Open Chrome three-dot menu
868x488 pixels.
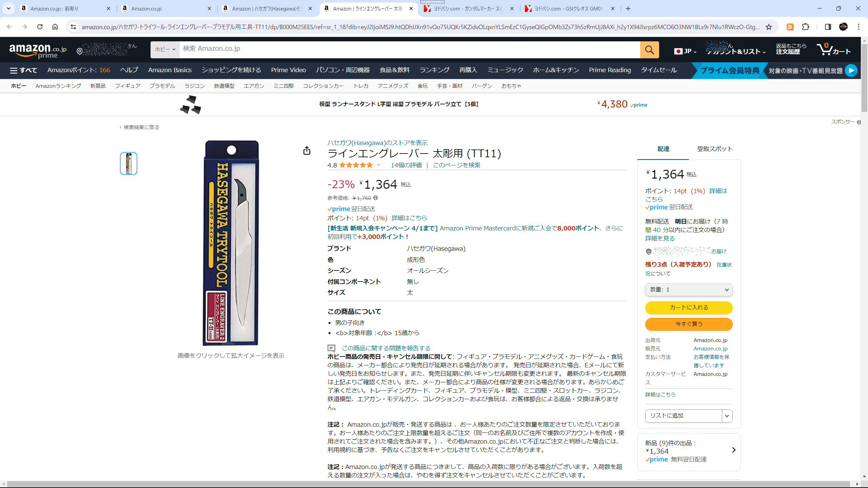point(859,27)
